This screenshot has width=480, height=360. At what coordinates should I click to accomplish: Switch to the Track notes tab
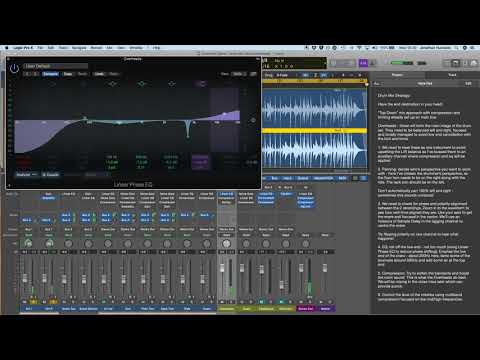point(452,75)
